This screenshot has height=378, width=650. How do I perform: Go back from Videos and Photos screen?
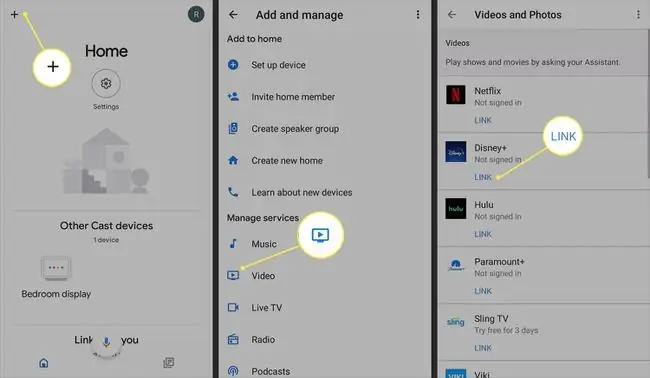[x=452, y=15]
